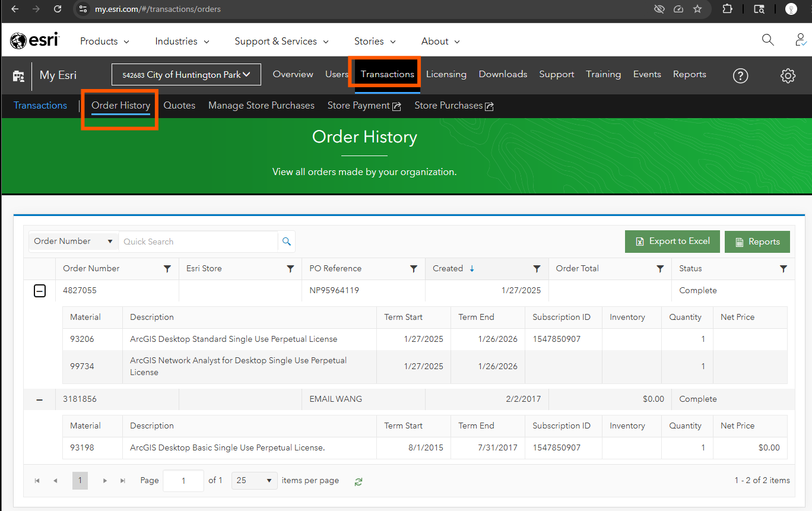Viewport: 812px width, 511px height.
Task: Click the Transactions breadcrumb link
Action: coord(40,106)
